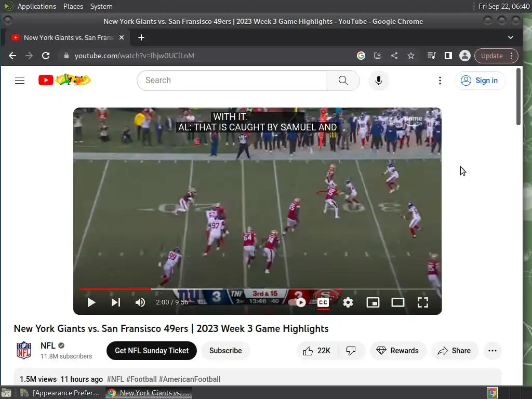Screen dimensions: 532x399
Task: Open the #Football hashtag link
Action: 141,379
